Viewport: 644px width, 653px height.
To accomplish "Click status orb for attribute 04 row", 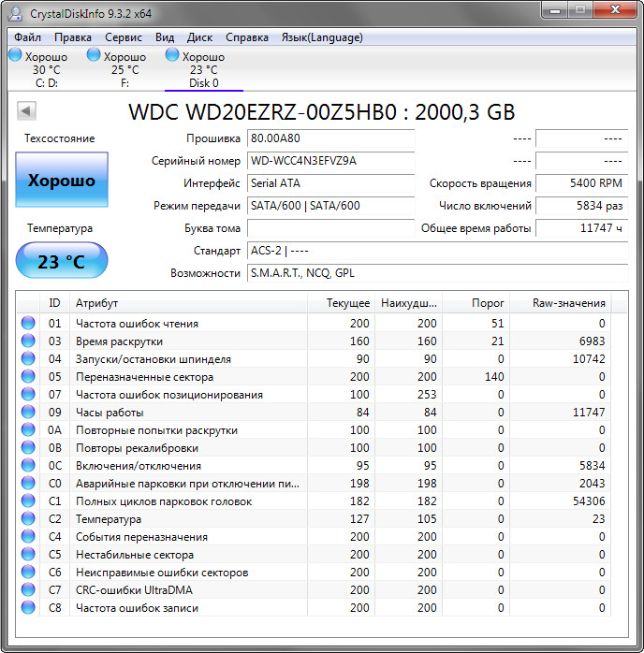I will (28, 358).
